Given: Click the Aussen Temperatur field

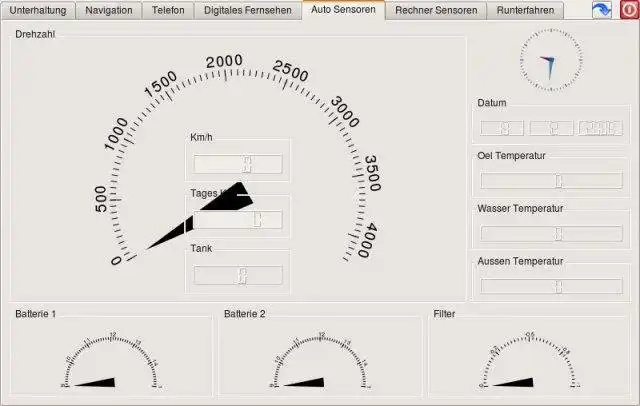Looking at the screenshot, I should (x=551, y=286).
